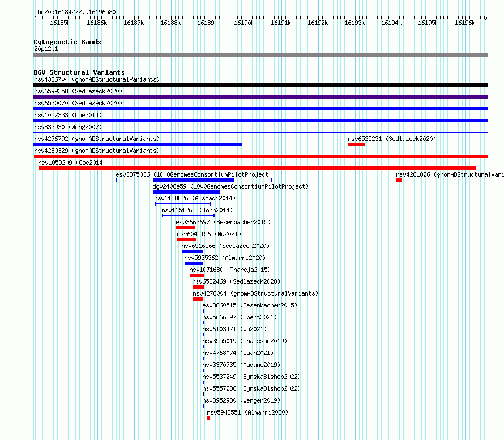
Task: Click the 20p12.1 band label
Action: pos(46,49)
